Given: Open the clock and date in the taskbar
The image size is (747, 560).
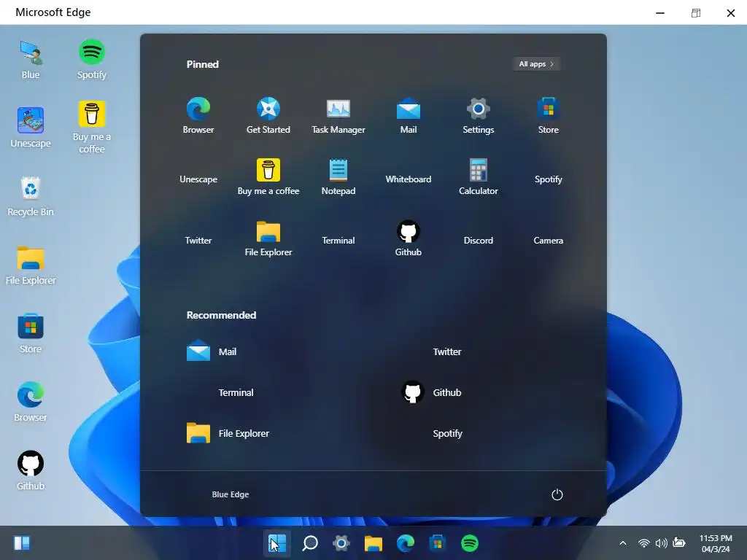Looking at the screenshot, I should [716, 543].
